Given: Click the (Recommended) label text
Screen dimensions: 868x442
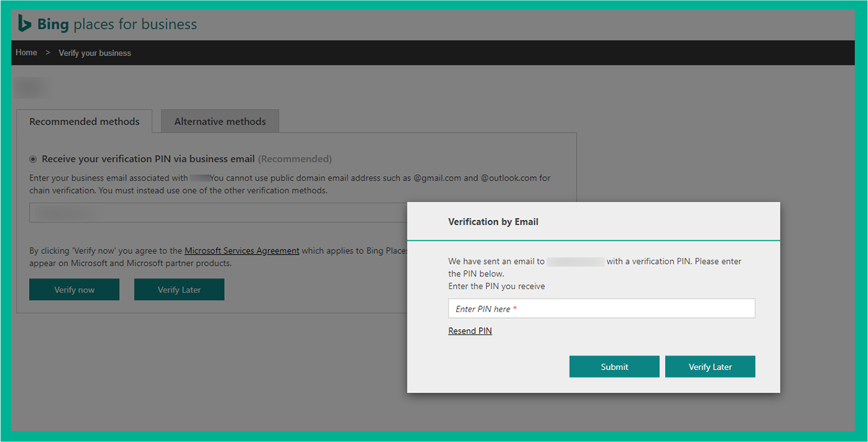Looking at the screenshot, I should pyautogui.click(x=295, y=159).
